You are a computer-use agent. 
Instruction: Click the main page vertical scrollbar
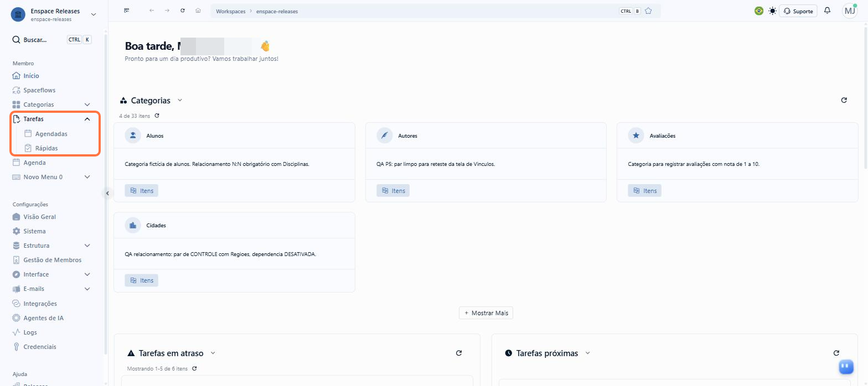[x=866, y=97]
